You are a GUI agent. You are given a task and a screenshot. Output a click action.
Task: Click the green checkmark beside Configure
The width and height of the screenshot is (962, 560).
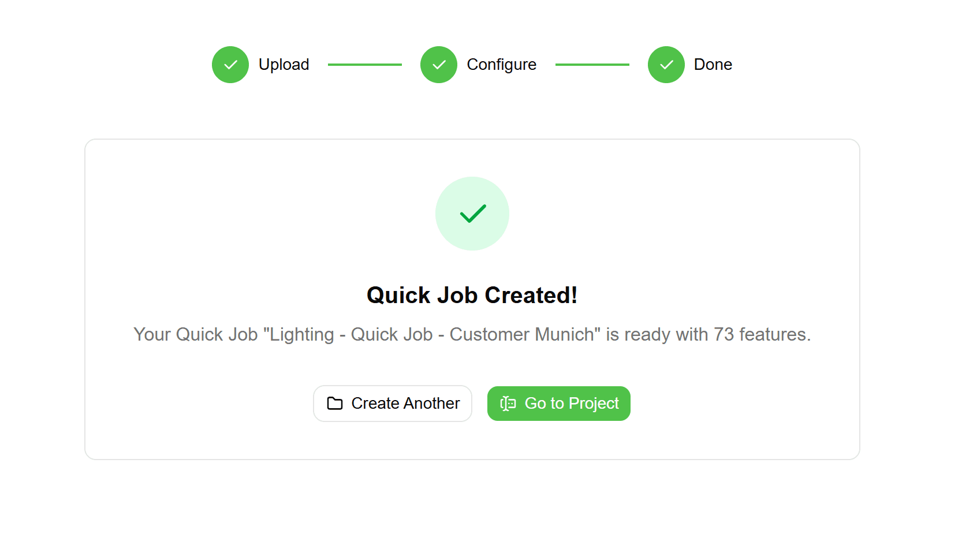tap(439, 65)
